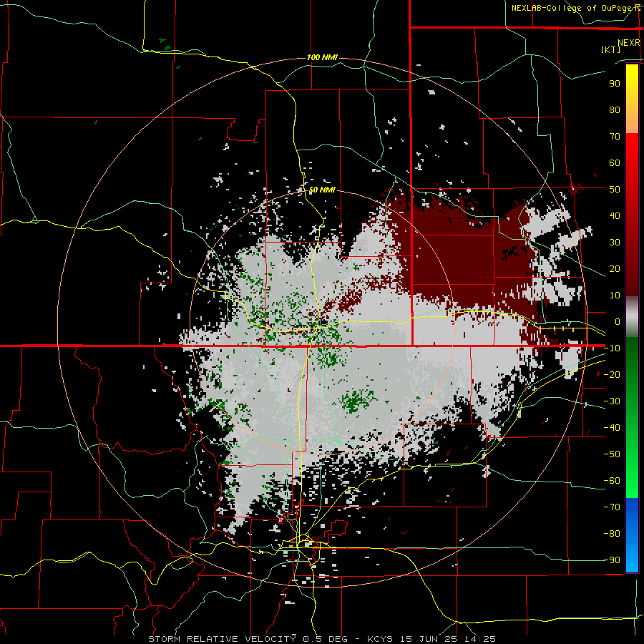Click the -40 value on the velocity scale
Image resolution: width=644 pixels, height=644 pixels.
[x=612, y=428]
